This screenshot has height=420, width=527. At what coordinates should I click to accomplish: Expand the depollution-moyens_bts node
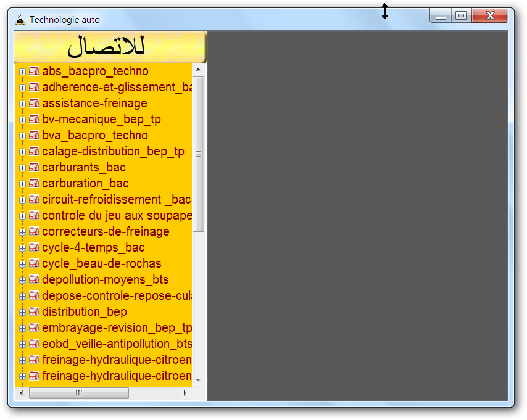23,280
